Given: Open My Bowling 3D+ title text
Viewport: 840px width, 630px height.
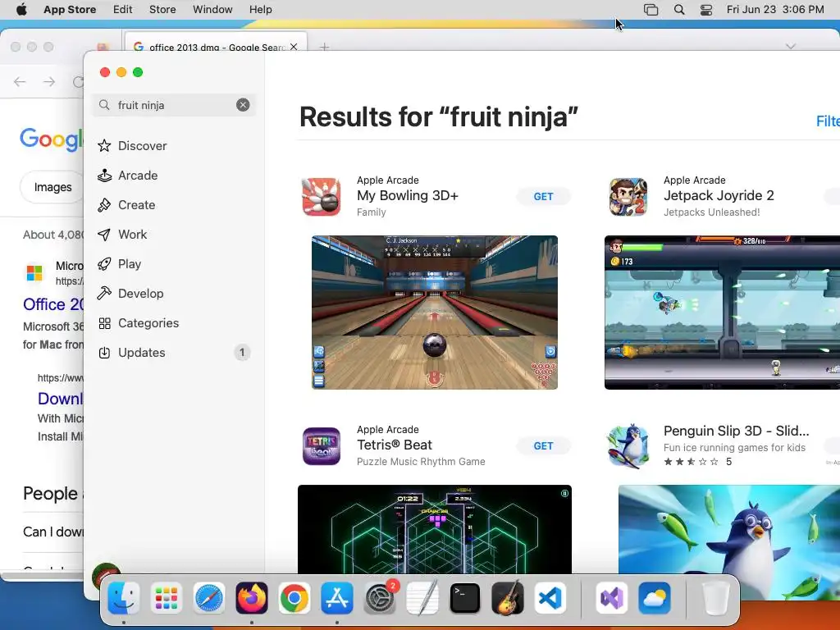Looking at the screenshot, I should point(408,195).
